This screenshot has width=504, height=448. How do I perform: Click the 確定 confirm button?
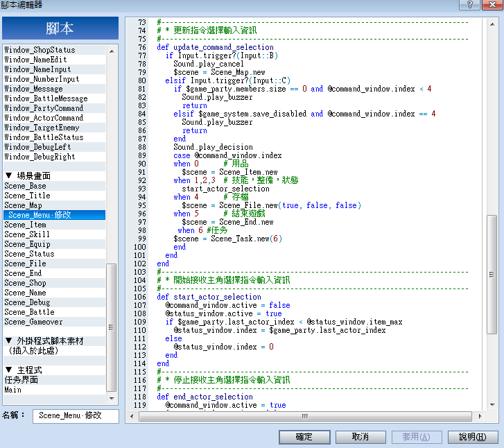(x=304, y=437)
